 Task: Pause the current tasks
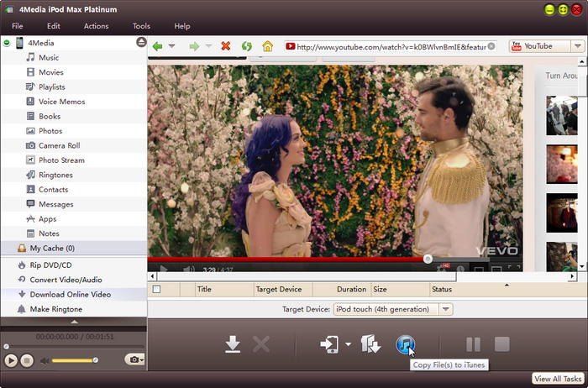click(473, 344)
